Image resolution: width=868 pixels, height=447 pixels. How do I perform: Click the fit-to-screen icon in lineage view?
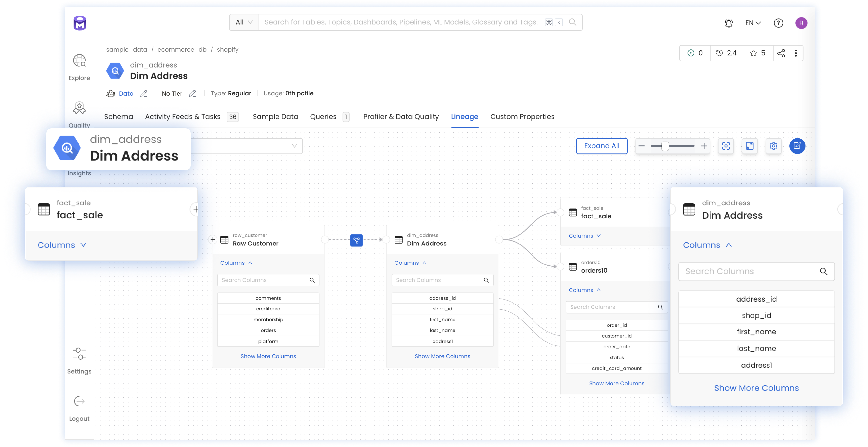[750, 146]
